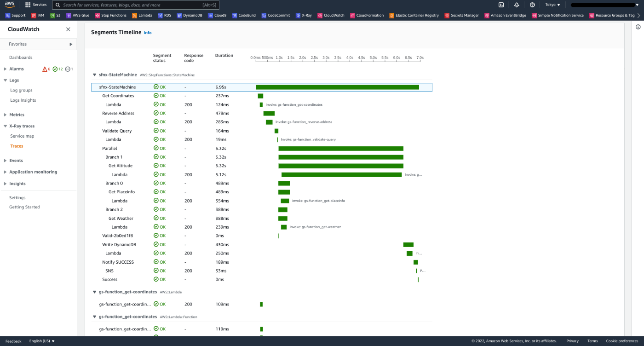Open the Lambda bookmark shortcut

[x=142, y=15]
